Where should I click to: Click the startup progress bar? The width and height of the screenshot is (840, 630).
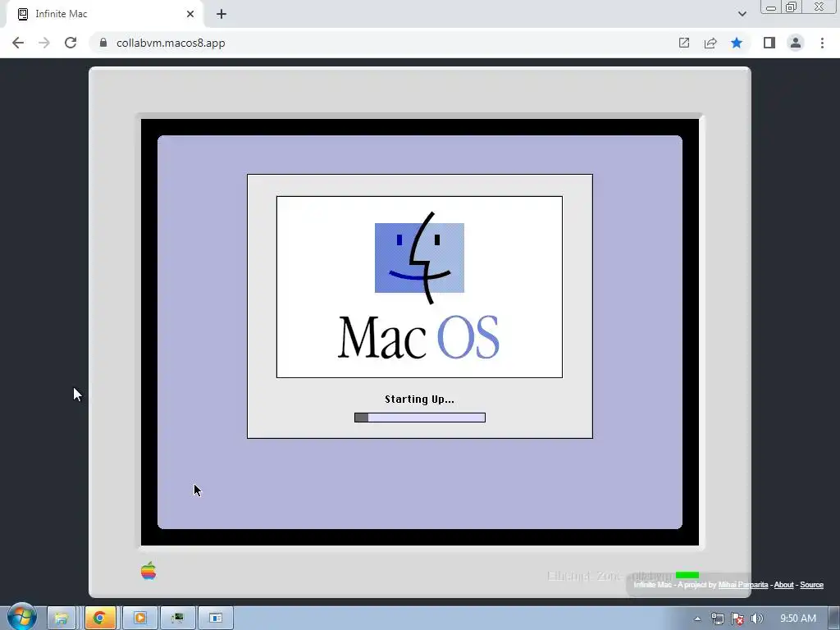pos(420,418)
